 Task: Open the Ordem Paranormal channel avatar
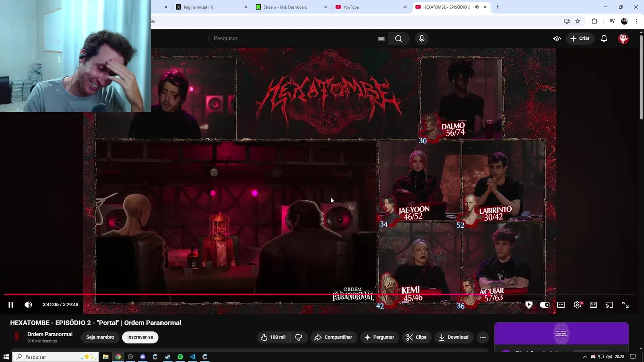[x=17, y=337]
